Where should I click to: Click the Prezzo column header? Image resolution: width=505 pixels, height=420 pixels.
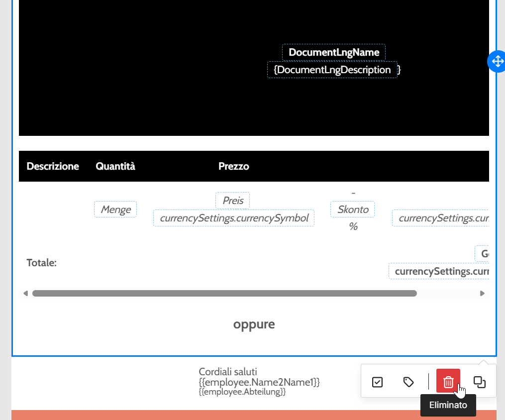[233, 166]
